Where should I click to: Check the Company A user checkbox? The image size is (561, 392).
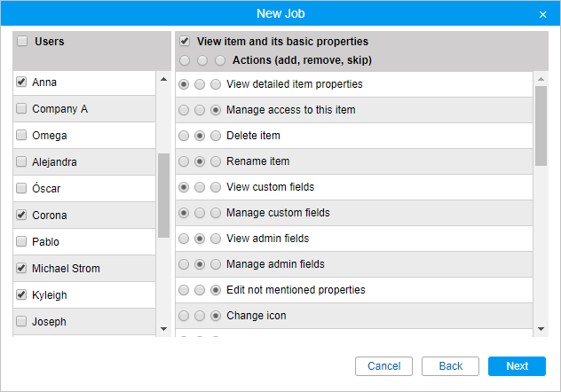click(21, 108)
